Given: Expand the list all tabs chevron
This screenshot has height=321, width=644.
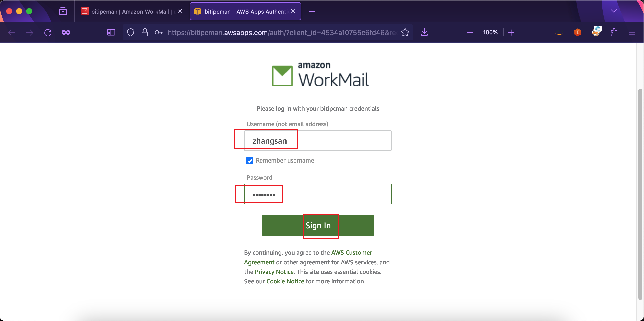Looking at the screenshot, I should (x=614, y=11).
